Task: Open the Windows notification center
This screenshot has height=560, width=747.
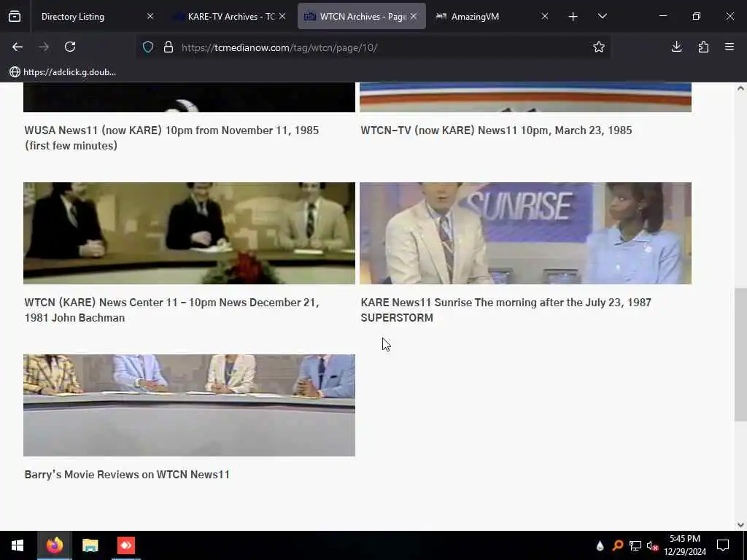Action: (x=723, y=545)
